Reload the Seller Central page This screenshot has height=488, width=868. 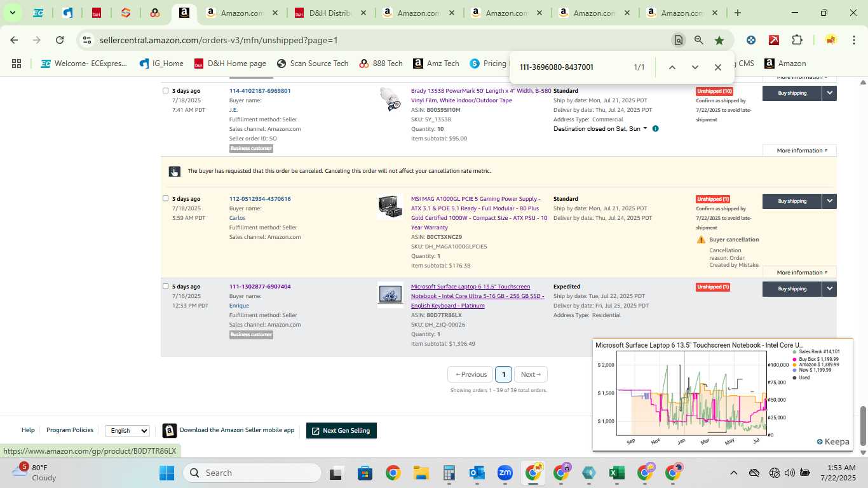click(x=60, y=40)
